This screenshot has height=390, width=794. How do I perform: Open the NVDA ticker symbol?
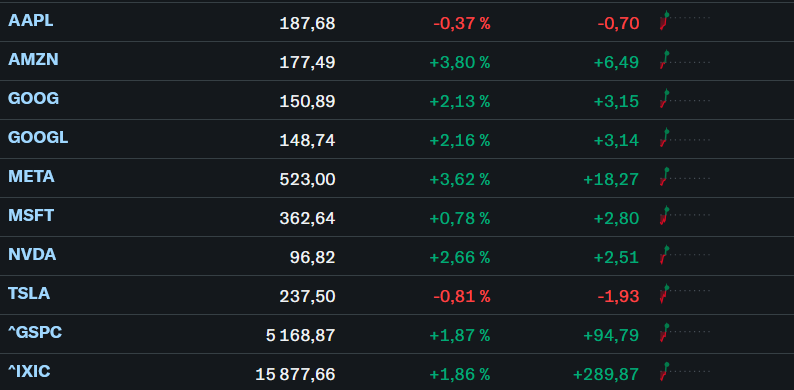pos(32,255)
